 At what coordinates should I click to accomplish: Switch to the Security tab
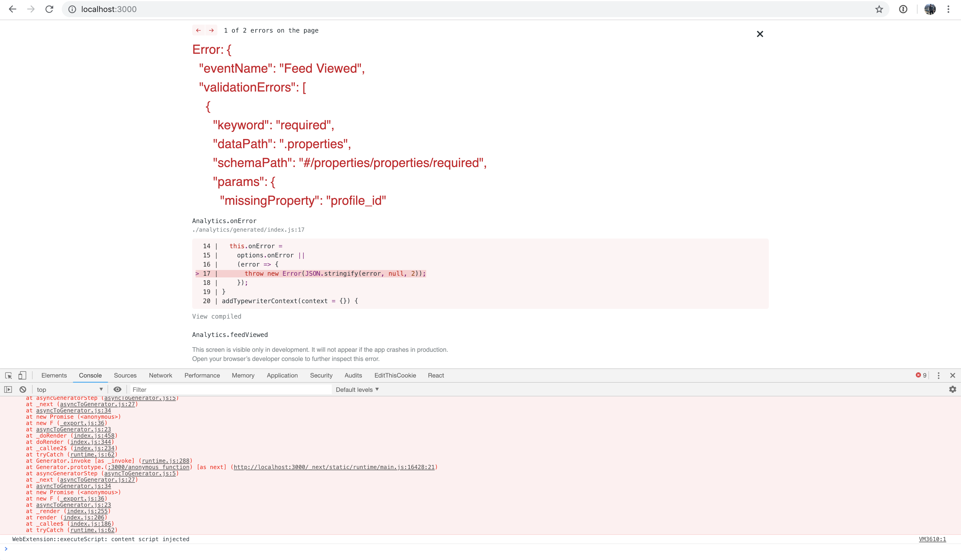point(321,375)
